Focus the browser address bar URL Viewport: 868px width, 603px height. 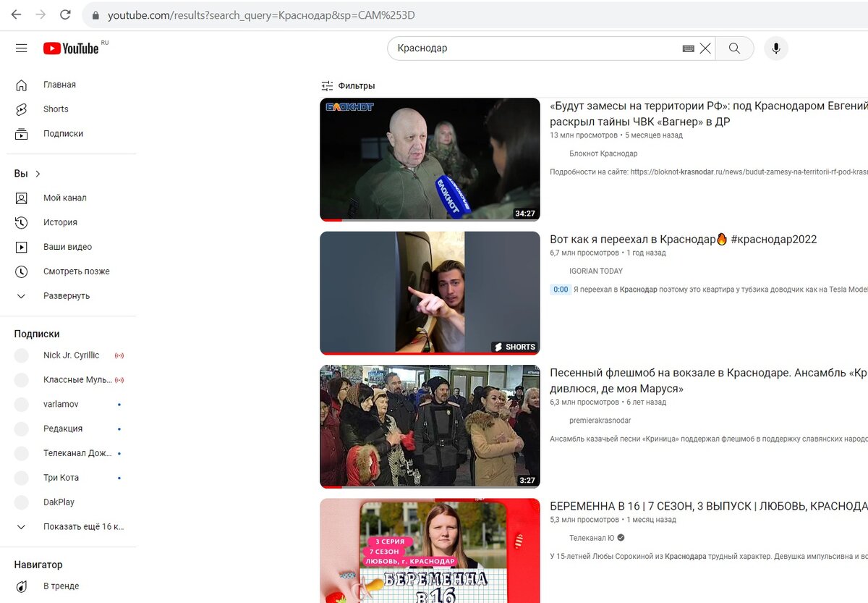[x=261, y=15]
